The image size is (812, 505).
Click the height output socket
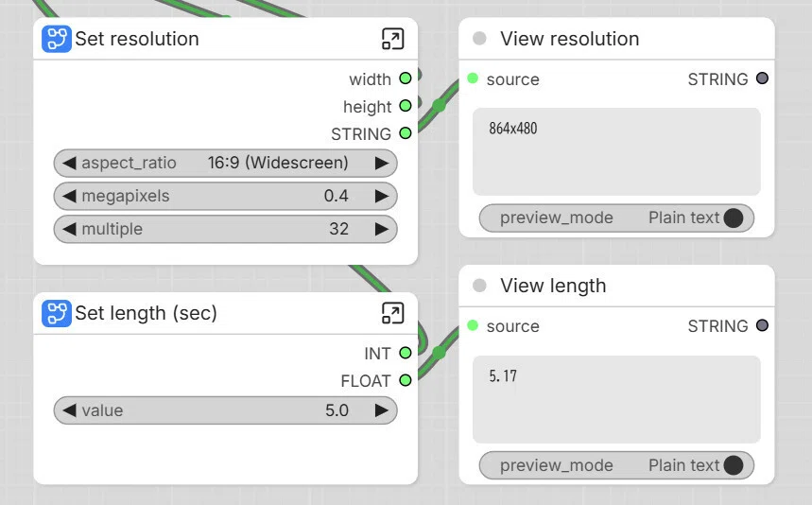(406, 106)
